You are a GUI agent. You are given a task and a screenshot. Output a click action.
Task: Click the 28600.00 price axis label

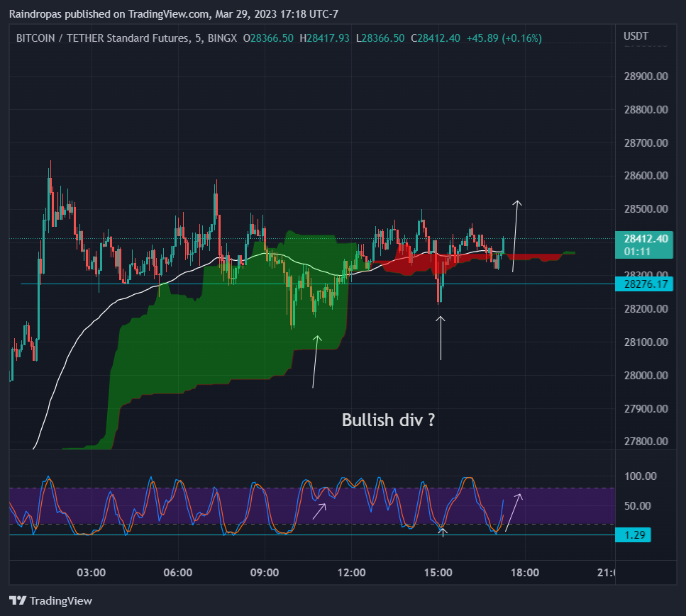(646, 176)
